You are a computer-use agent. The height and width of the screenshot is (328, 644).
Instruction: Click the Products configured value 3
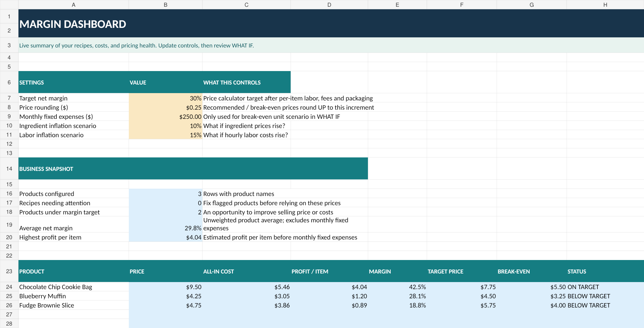coord(166,194)
